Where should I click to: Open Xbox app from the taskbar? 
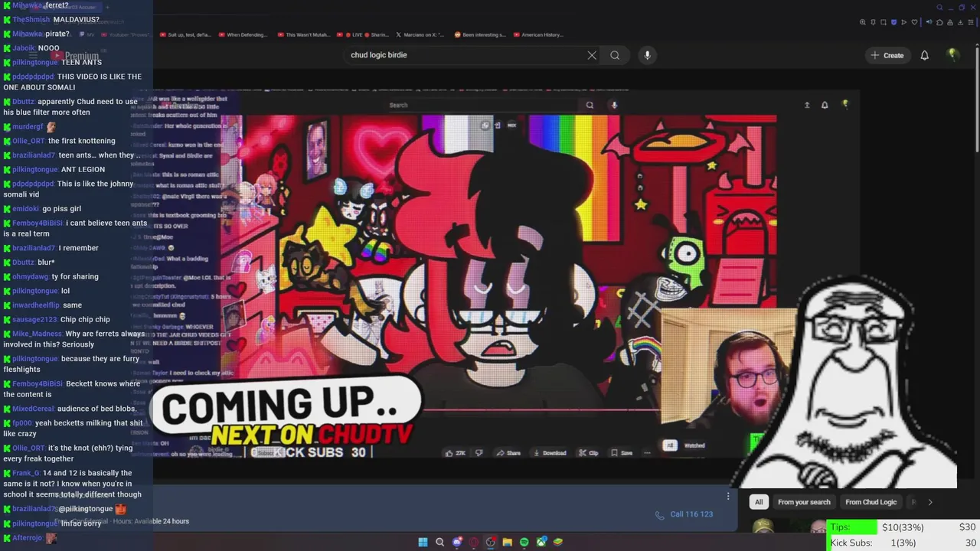pos(541,542)
